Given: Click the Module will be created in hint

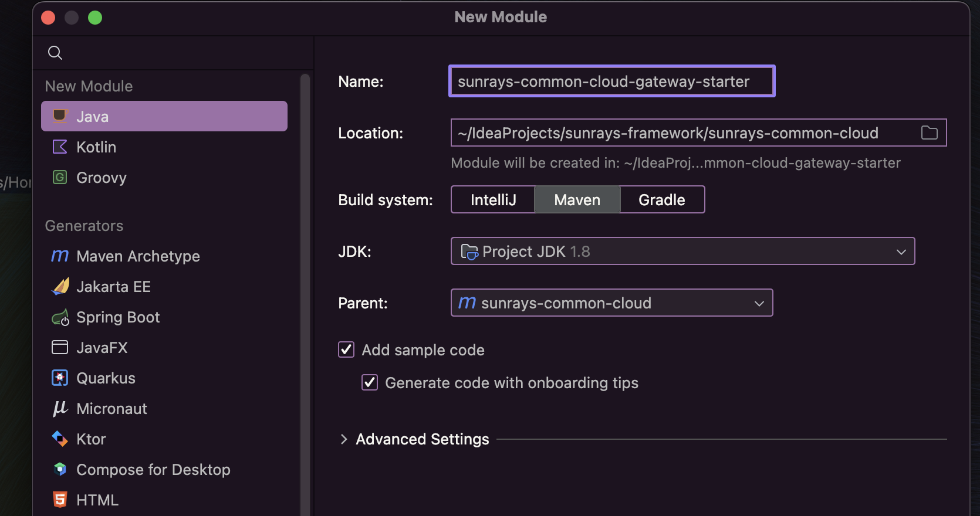Looking at the screenshot, I should coord(675,163).
